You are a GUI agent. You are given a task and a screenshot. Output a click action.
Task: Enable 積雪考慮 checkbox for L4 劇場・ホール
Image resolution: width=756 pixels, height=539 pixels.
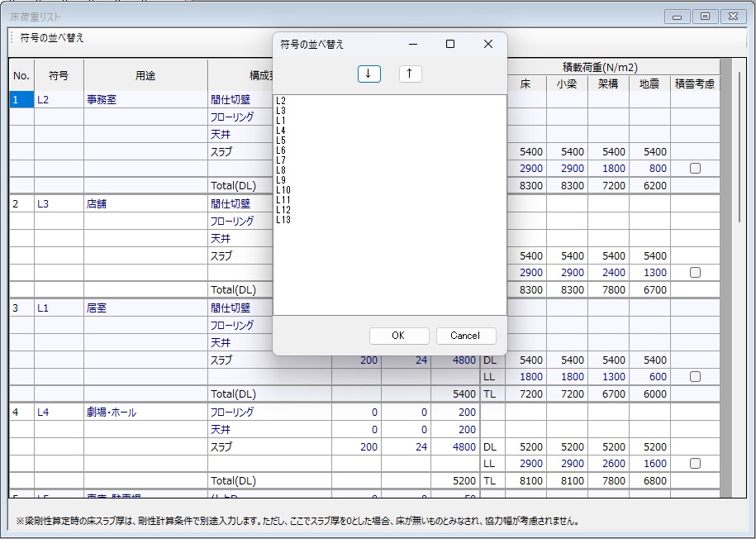[695, 464]
